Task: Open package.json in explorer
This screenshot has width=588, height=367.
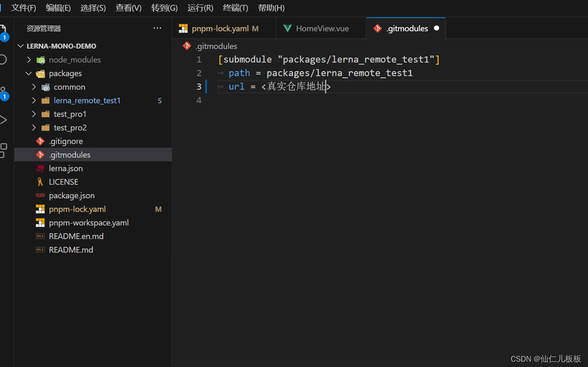Action: 93,195
